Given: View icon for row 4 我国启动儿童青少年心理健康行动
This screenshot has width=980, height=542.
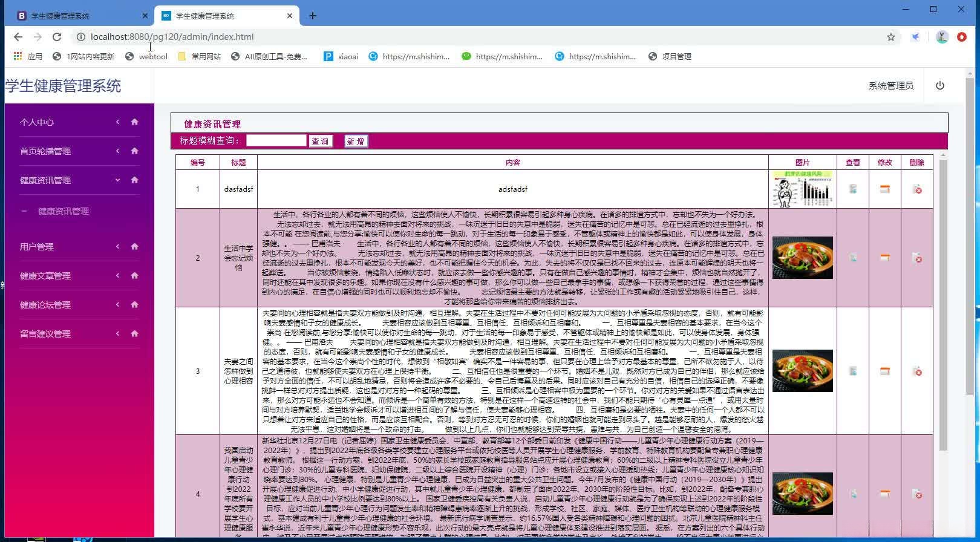Looking at the screenshot, I should tap(853, 494).
